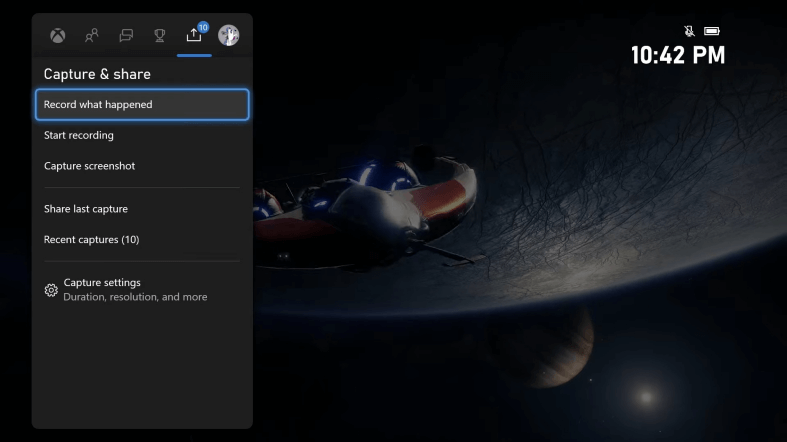This screenshot has height=442, width=787.
Task: Open the Chats and messages tab icon
Action: (x=126, y=36)
